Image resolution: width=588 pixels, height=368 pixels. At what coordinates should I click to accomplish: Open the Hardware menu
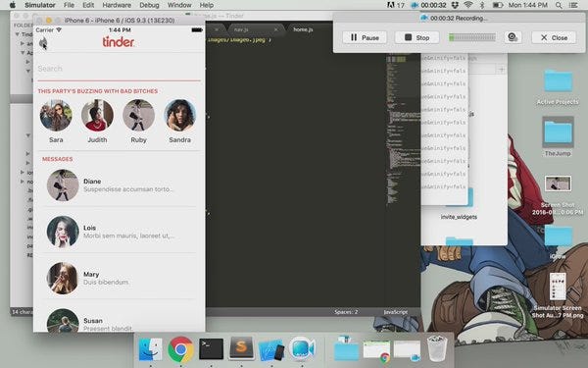point(117,5)
